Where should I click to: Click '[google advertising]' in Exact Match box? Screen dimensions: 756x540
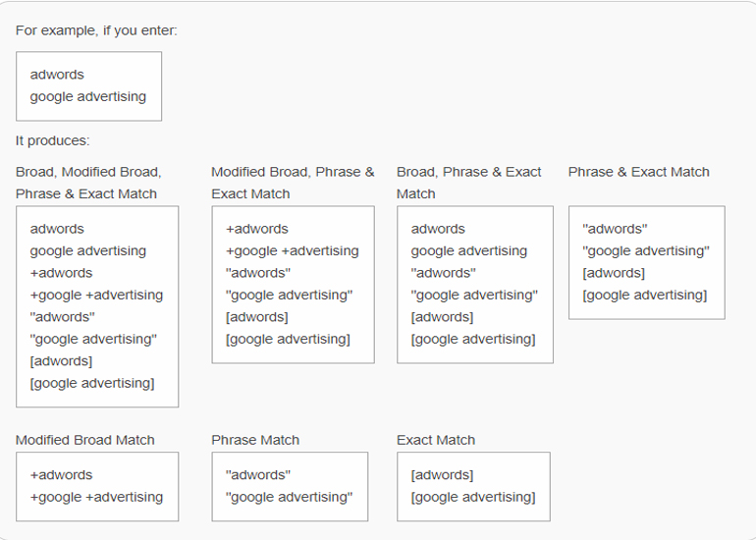point(473,497)
